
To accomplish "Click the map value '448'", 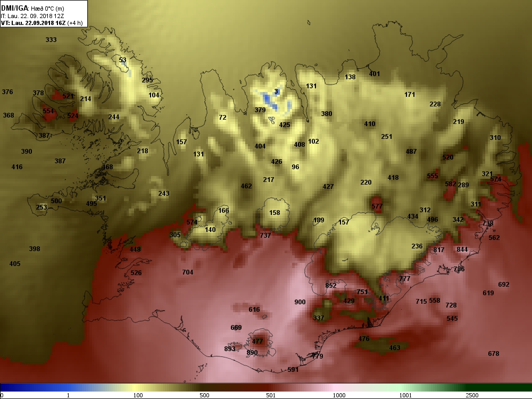I will [x=135, y=250].
